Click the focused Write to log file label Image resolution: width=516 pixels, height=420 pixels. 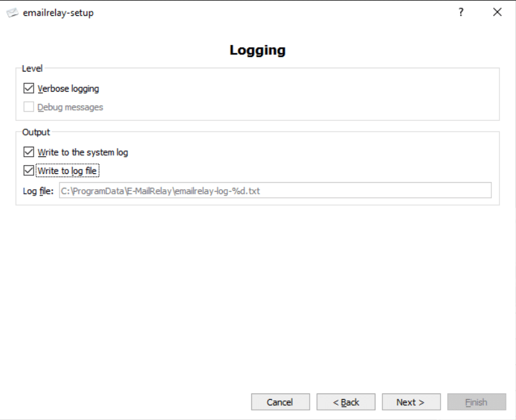tap(67, 171)
